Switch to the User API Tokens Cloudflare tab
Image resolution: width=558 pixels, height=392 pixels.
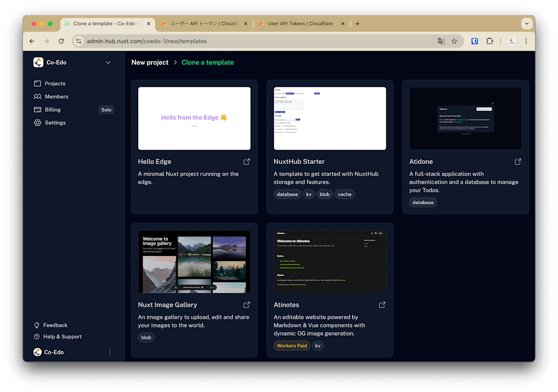coord(301,24)
